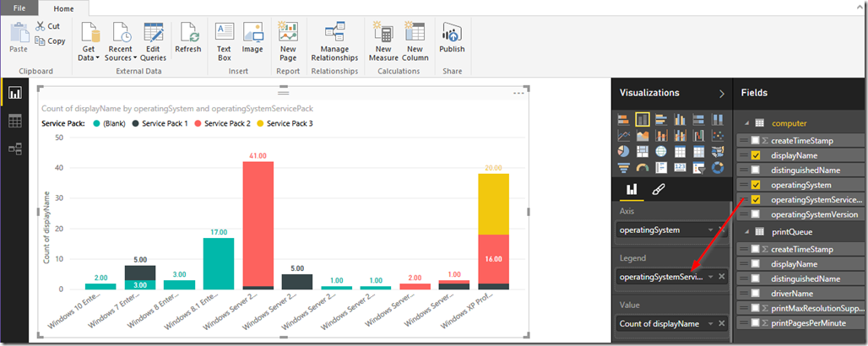Pick line and stacked column chart
Viewport: 868px width, 346px height.
click(x=661, y=135)
